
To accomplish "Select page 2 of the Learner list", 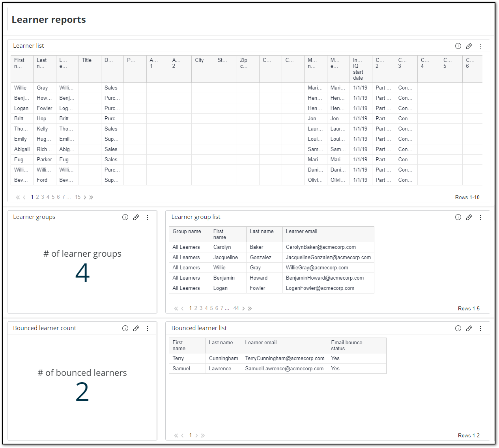I will click(37, 197).
